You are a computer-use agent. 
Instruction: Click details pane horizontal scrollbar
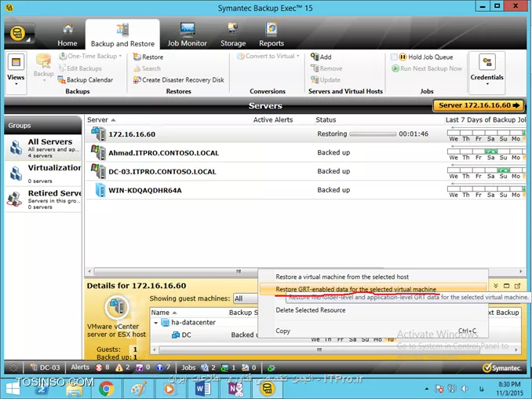(319, 350)
